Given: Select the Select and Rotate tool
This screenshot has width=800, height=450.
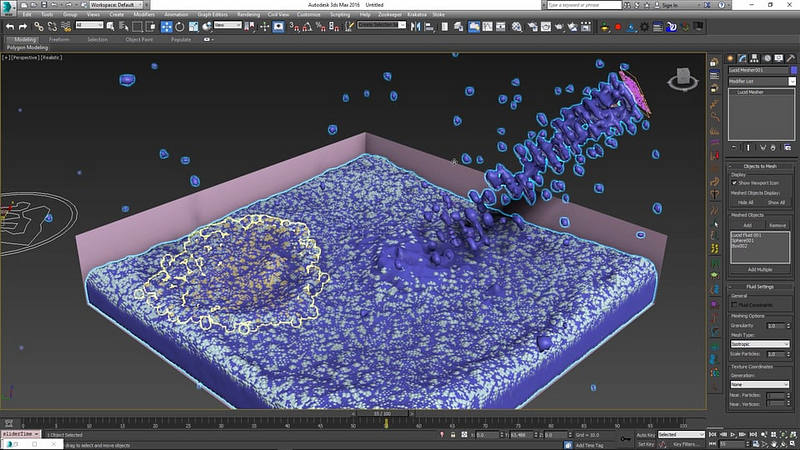Looking at the screenshot, I should (x=180, y=27).
